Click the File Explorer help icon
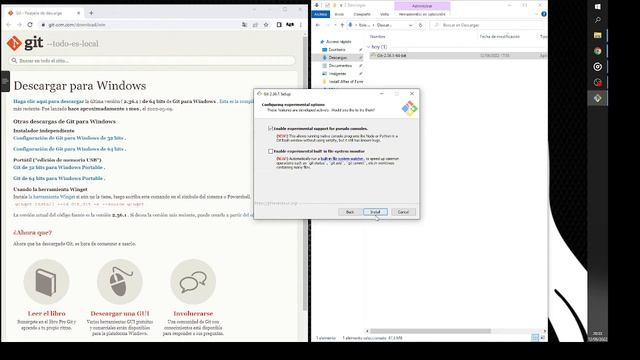 [544, 14]
